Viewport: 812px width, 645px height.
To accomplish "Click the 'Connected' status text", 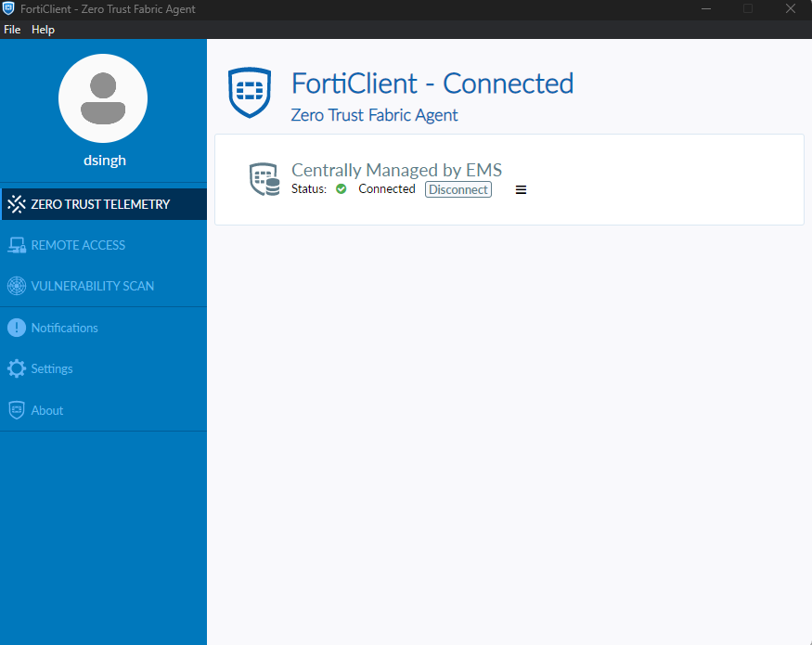I will [x=387, y=189].
